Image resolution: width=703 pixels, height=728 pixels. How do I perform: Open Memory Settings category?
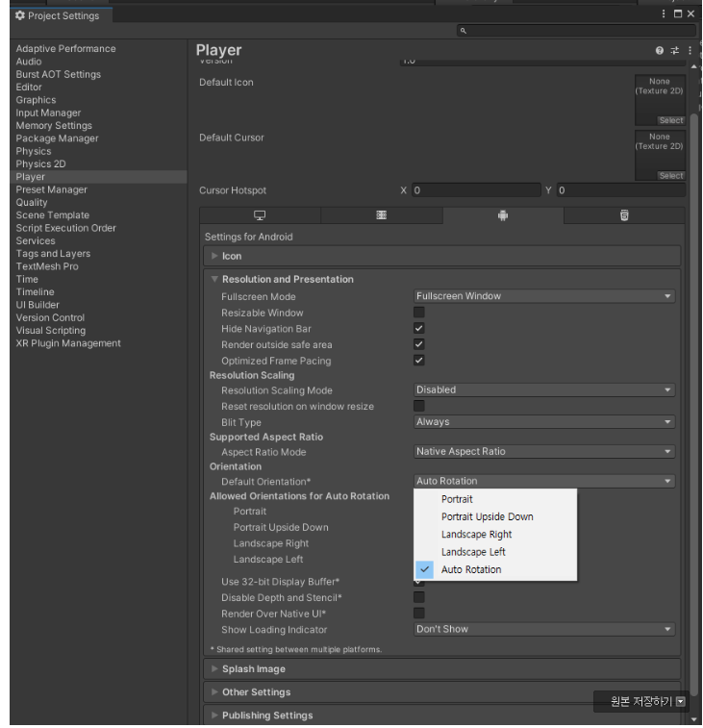pyautogui.click(x=54, y=126)
